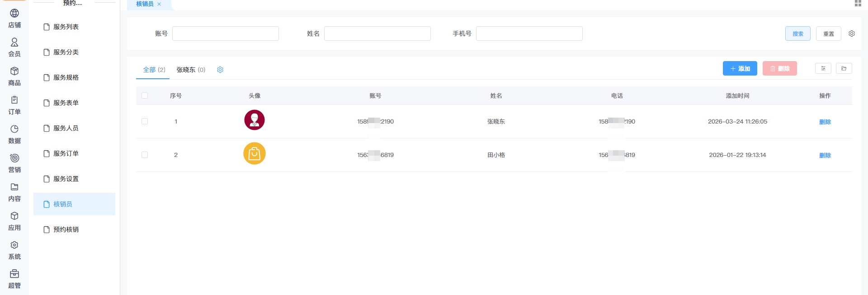Image resolution: width=868 pixels, height=295 pixels.
Task: Open 服务订单 in the side menu
Action: pos(75,153)
